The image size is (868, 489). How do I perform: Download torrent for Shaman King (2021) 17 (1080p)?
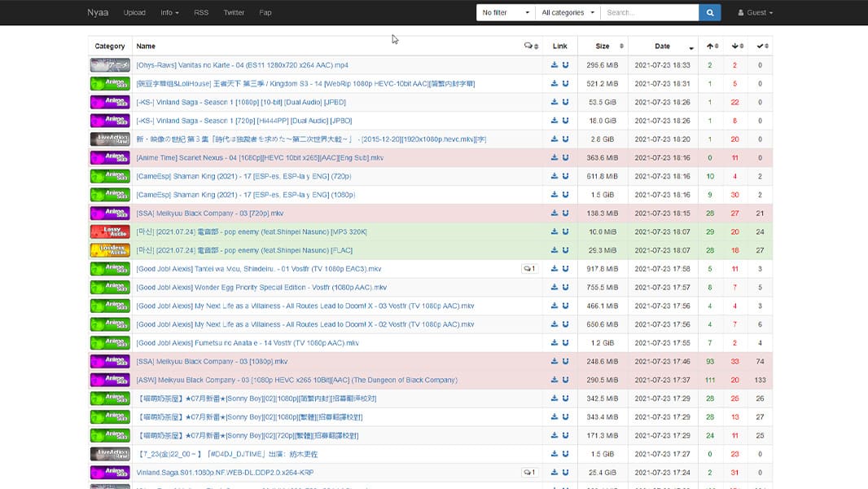(555, 195)
